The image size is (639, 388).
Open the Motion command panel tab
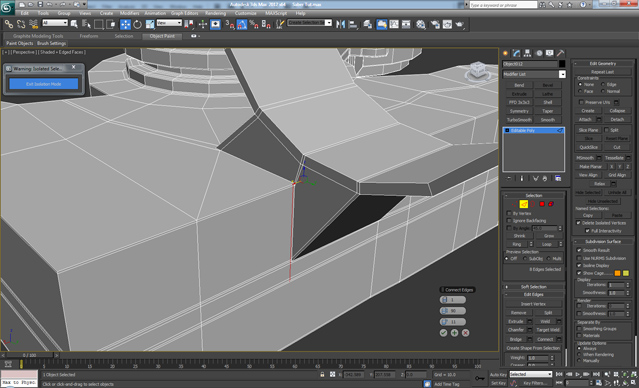[539, 53]
